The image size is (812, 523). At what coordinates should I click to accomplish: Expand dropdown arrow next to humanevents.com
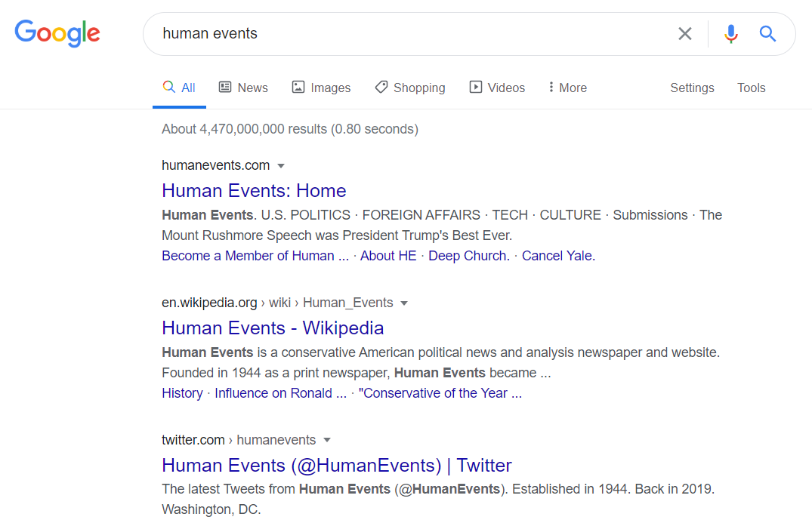point(281,166)
